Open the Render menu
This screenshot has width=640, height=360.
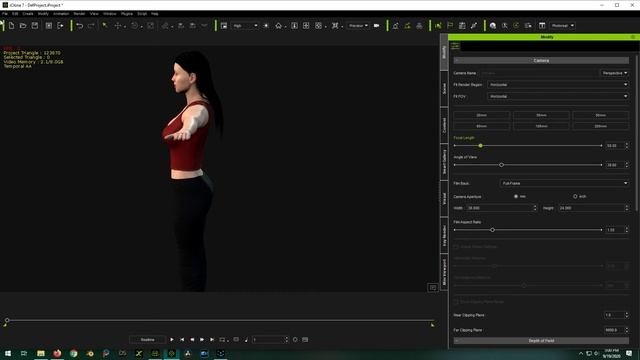click(x=79, y=14)
